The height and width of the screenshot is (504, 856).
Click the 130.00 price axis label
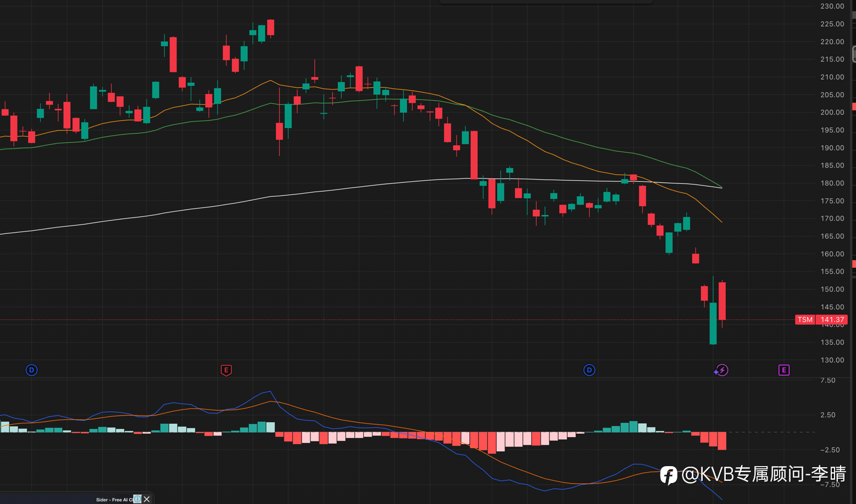click(x=832, y=360)
